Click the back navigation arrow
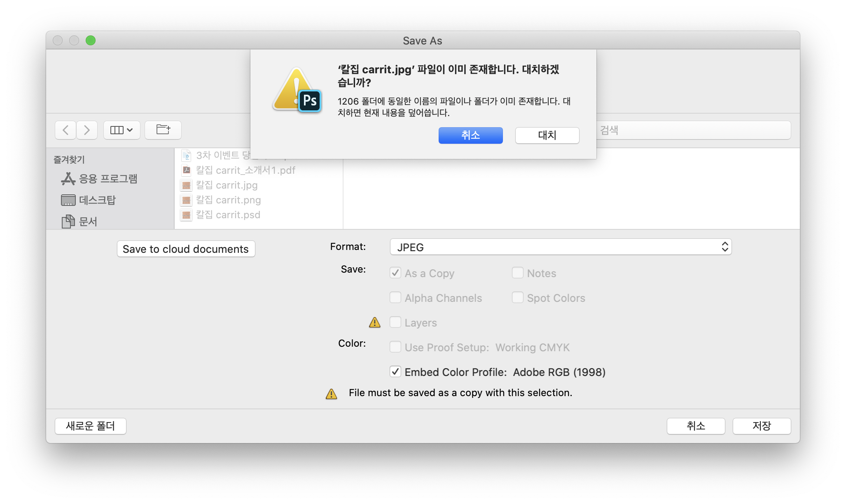The width and height of the screenshot is (846, 504). point(65,130)
